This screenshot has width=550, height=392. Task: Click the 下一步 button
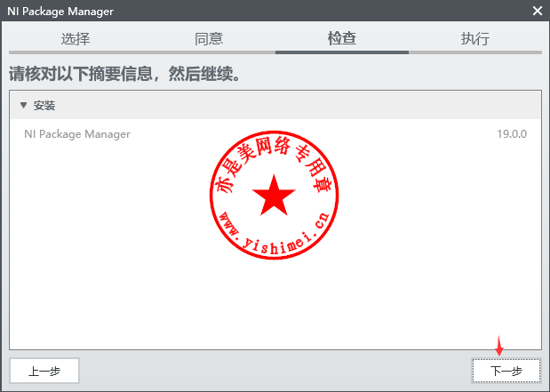pos(506,371)
